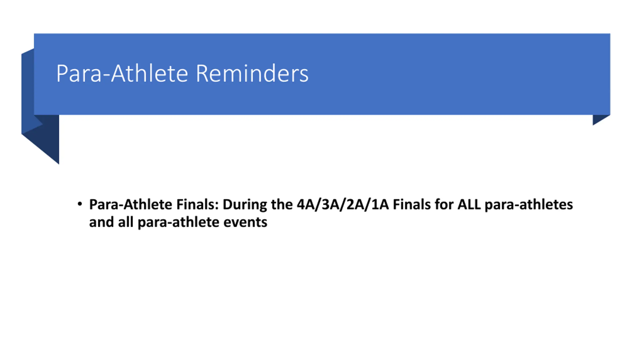
Task: Select the capitalized word "ALL"
Action: pyautogui.click(x=469, y=204)
